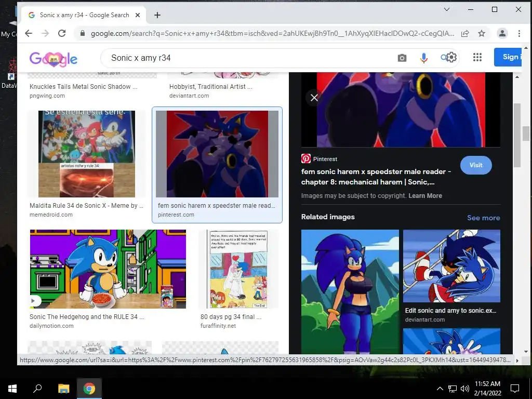Image resolution: width=532 pixels, height=399 pixels.
Task: Open the notification center icon
Action: [515, 388]
